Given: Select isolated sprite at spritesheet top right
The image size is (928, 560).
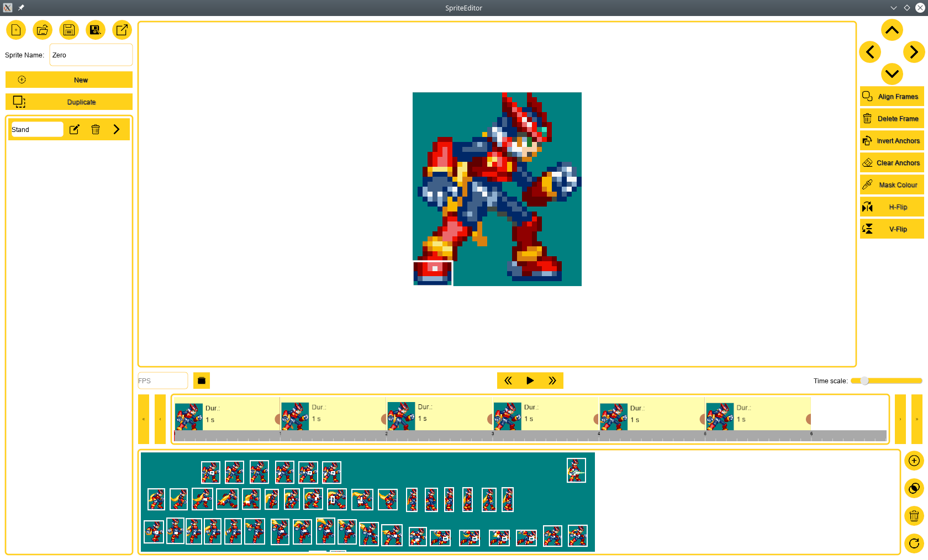Looking at the screenshot, I should pos(576,471).
